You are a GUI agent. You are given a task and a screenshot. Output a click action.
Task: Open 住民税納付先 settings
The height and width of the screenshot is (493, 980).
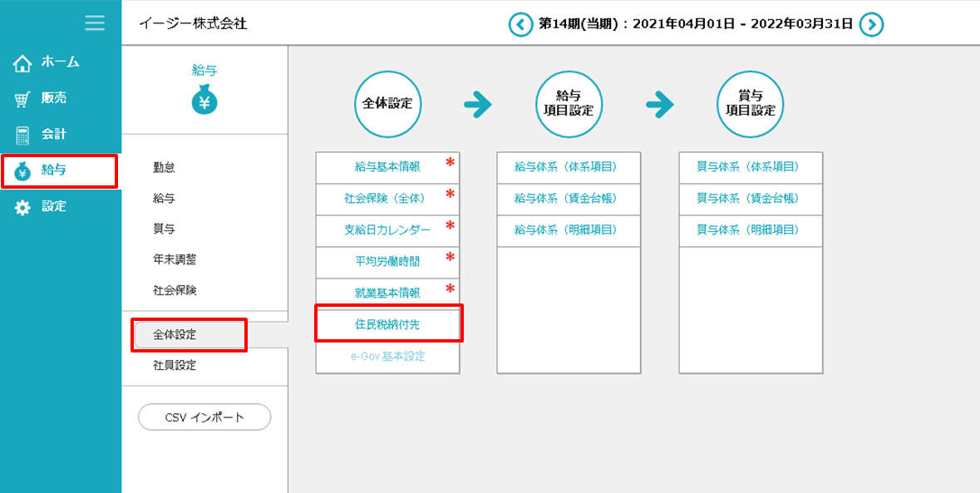(387, 324)
